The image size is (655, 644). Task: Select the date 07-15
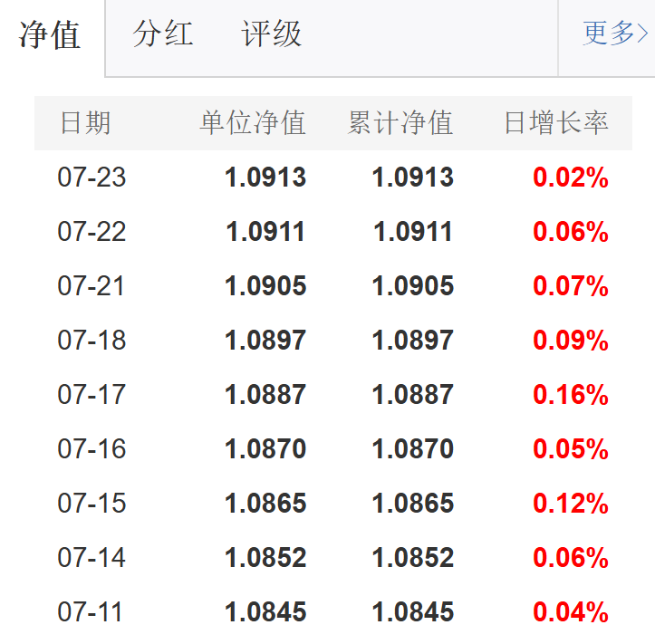tap(92, 503)
